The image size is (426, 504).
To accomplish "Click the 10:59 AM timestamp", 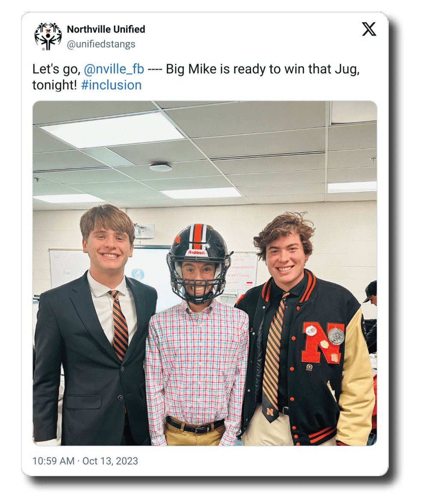I will (53, 461).
